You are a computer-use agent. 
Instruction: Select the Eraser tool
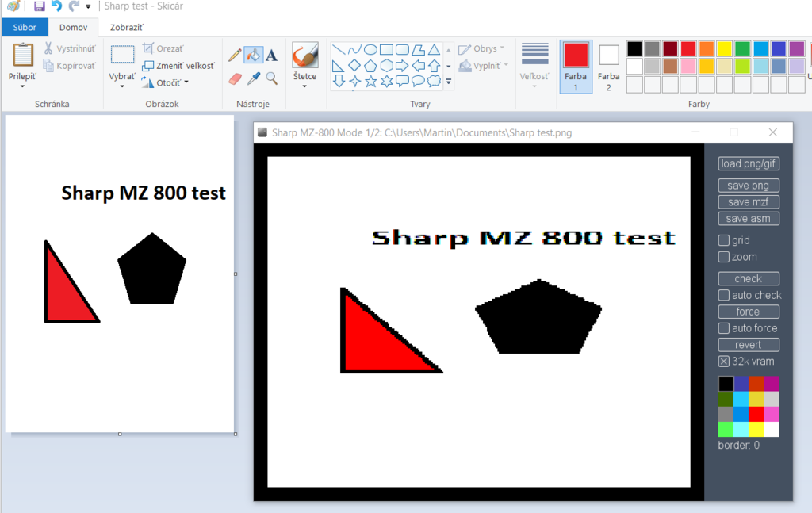click(x=234, y=78)
